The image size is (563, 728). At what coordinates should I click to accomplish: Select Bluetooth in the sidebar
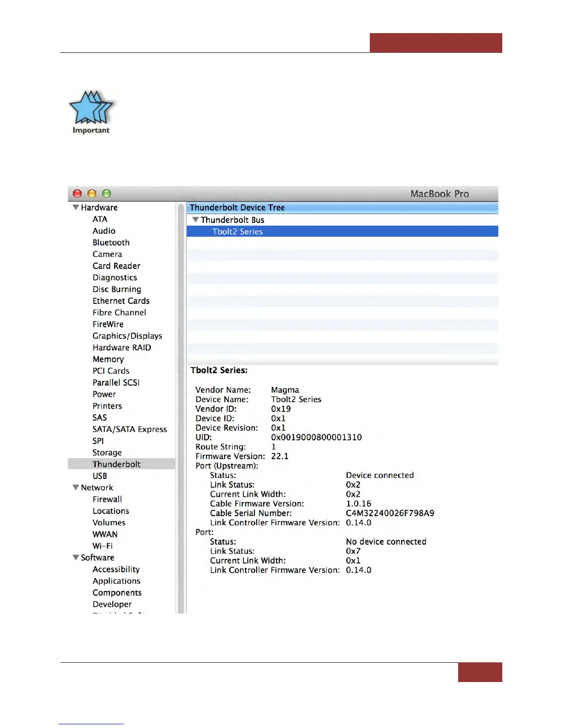111,242
